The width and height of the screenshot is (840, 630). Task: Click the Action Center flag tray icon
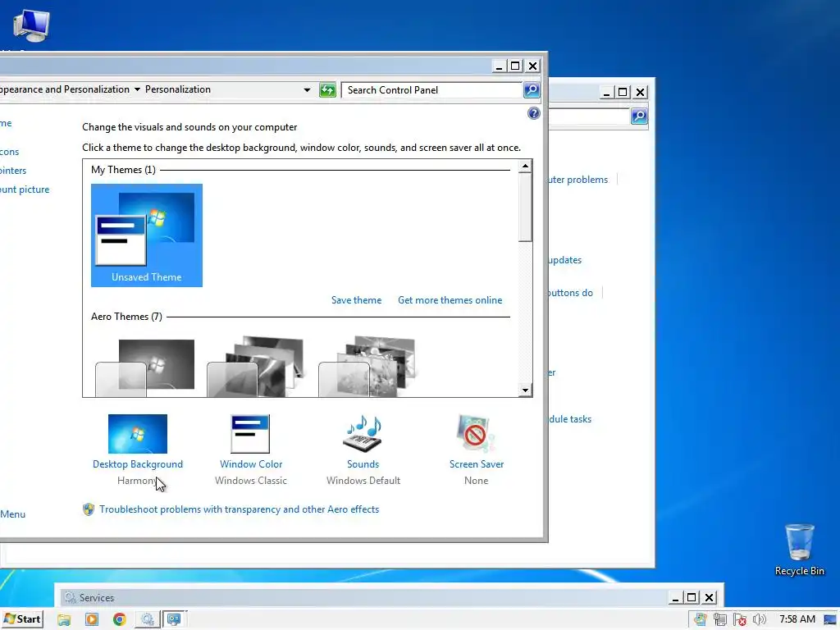point(740,620)
